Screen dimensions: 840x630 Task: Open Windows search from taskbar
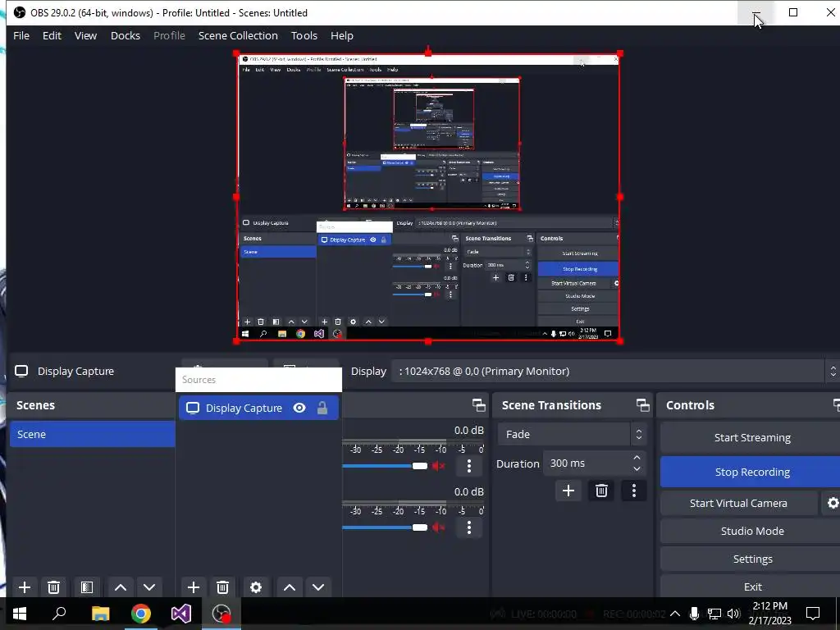59,614
